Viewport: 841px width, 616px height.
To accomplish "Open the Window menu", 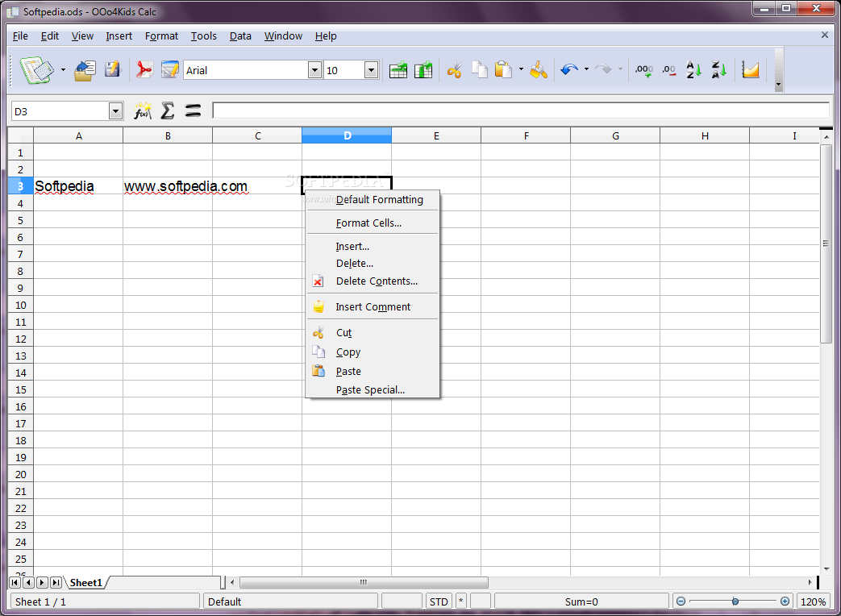I will click(283, 36).
